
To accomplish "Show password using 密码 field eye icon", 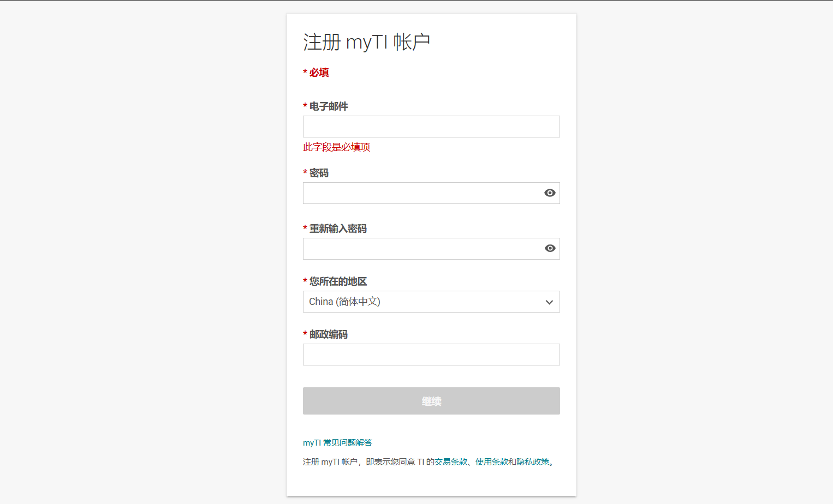I will point(550,193).
